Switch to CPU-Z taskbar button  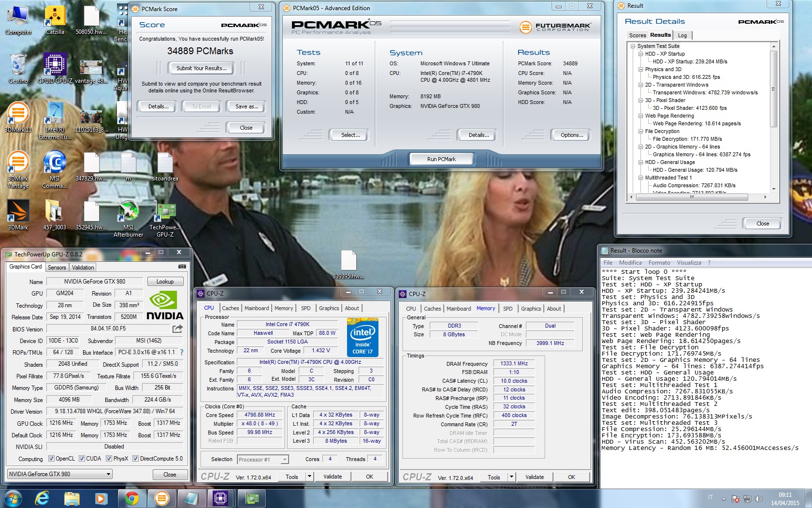[220, 498]
